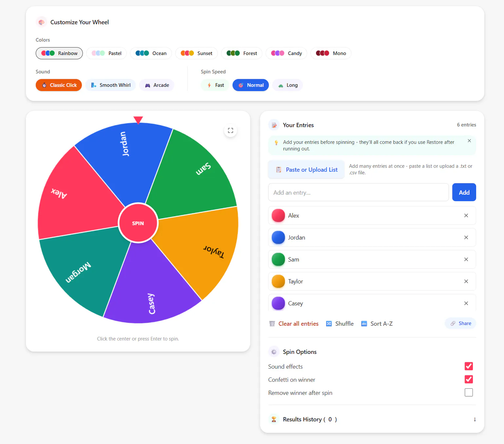
Task: Remove the Casey entry with its X
Action: pyautogui.click(x=466, y=303)
